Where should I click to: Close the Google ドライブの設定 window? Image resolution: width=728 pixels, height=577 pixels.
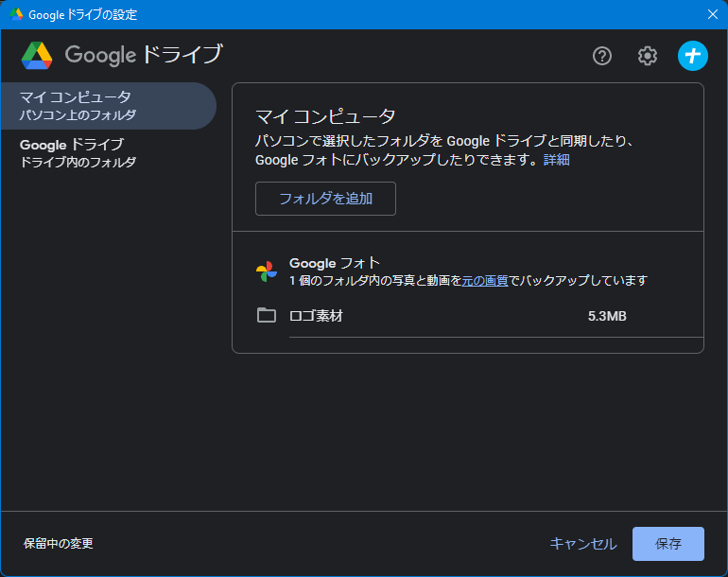pos(713,14)
